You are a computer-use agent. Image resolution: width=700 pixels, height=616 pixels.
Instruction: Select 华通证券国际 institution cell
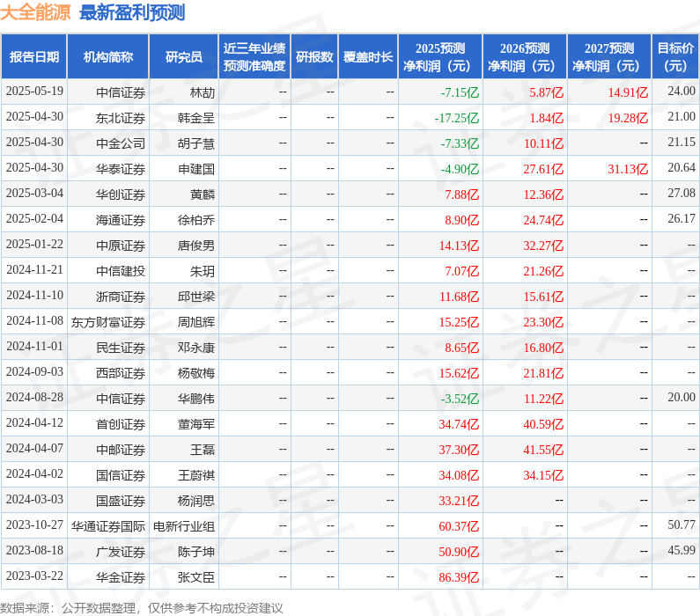108,526
